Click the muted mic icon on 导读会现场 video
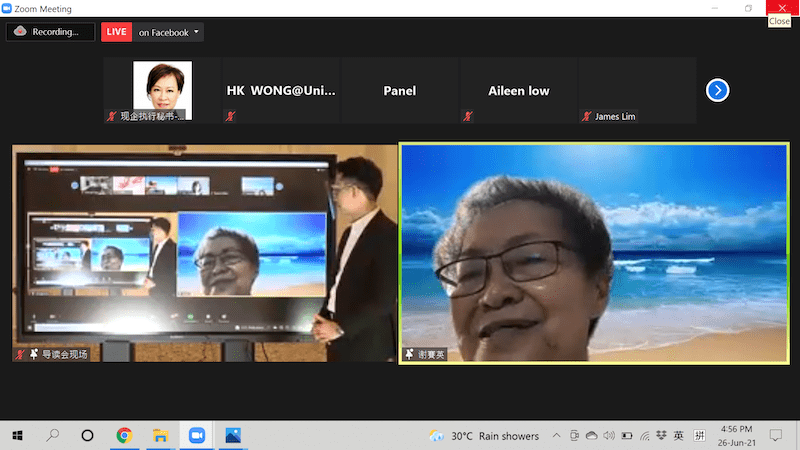This screenshot has height=450, width=800. pos(20,354)
